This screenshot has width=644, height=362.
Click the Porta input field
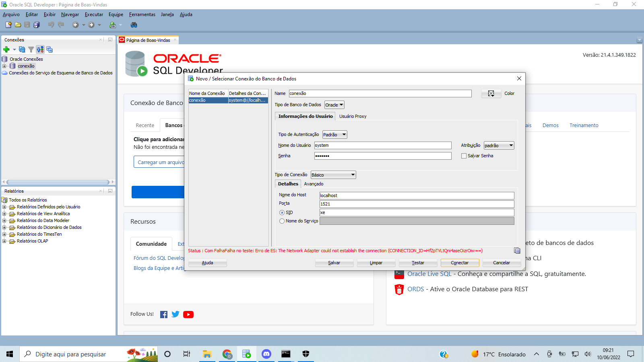pos(417,204)
